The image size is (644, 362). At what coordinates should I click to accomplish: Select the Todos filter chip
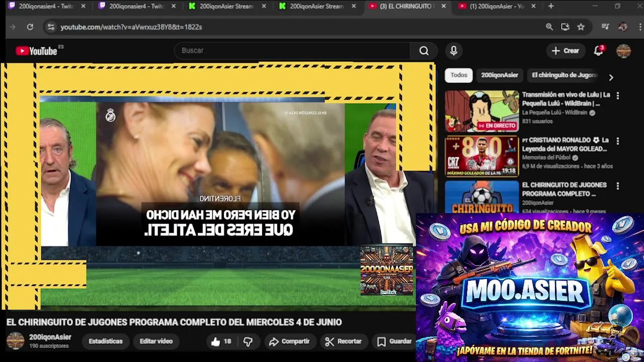coord(459,75)
